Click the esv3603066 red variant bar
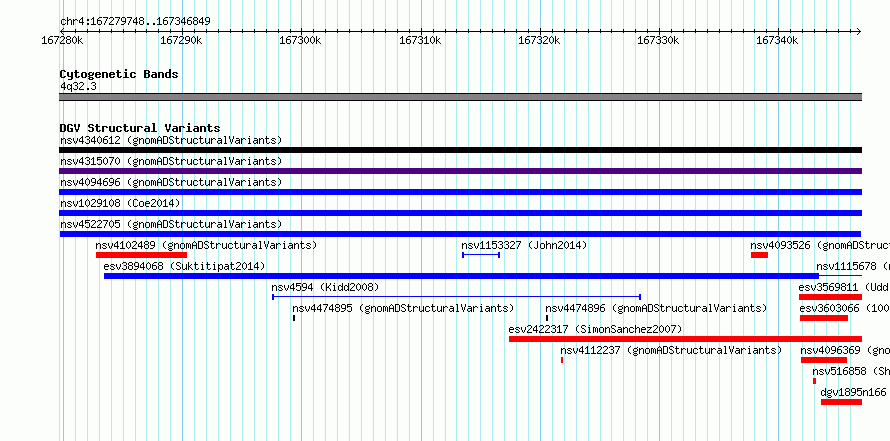 pos(824,318)
